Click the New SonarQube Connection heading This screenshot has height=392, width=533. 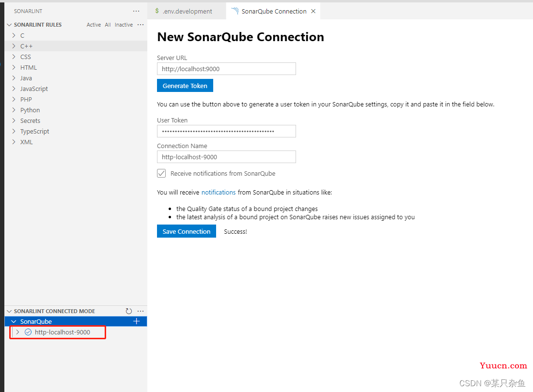(x=241, y=37)
